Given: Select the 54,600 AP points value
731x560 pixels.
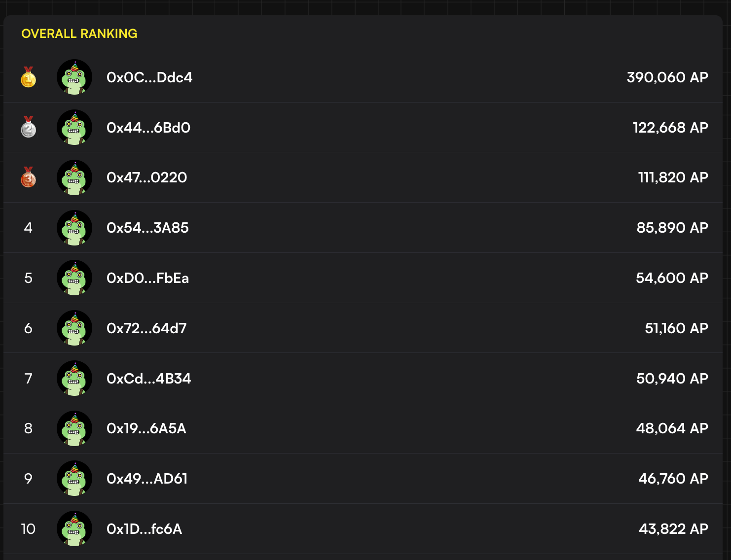Looking at the screenshot, I should (x=672, y=278).
